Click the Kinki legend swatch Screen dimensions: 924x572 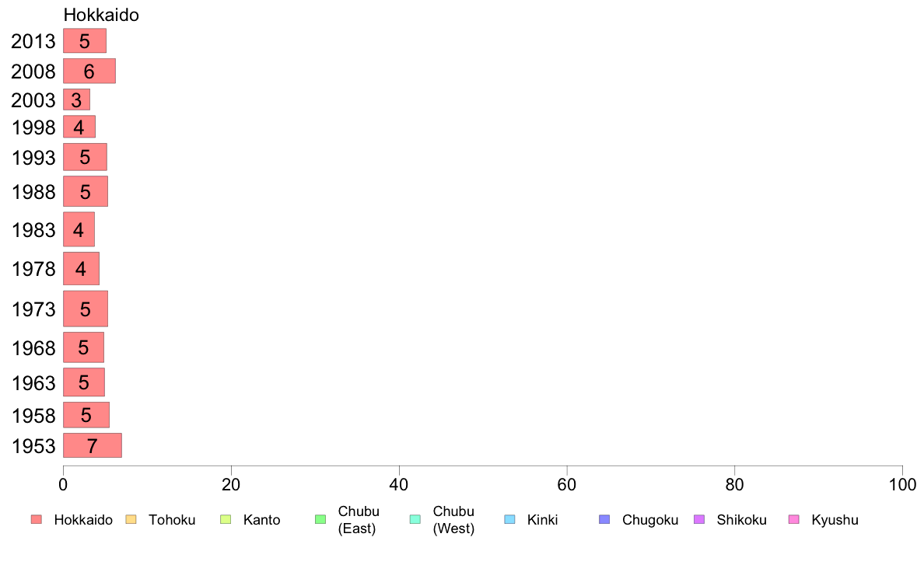(509, 519)
